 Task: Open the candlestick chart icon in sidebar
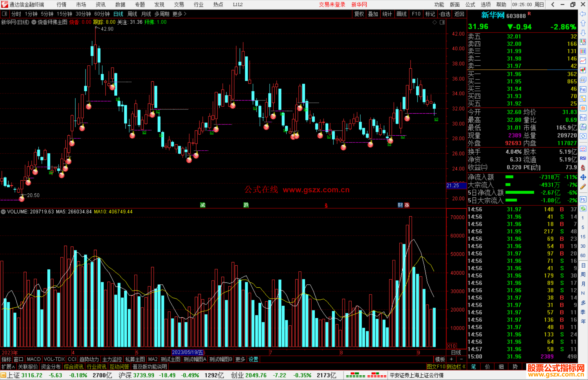pos(583,70)
